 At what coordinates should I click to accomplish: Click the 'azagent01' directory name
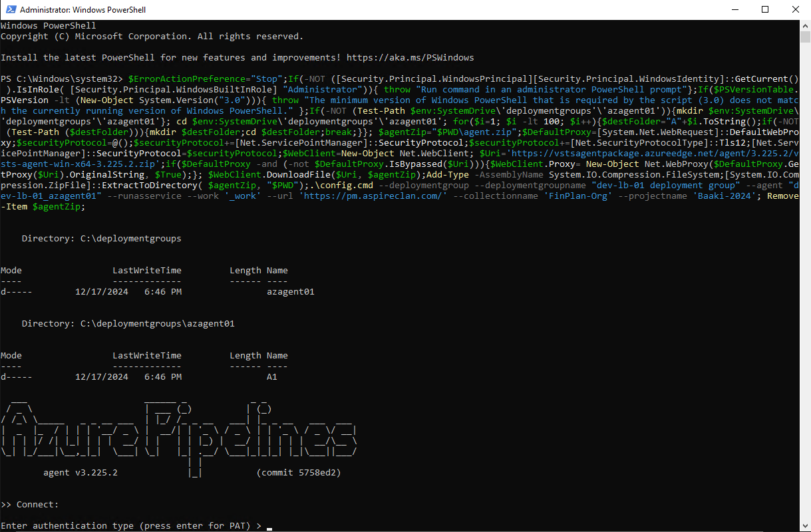[291, 292]
